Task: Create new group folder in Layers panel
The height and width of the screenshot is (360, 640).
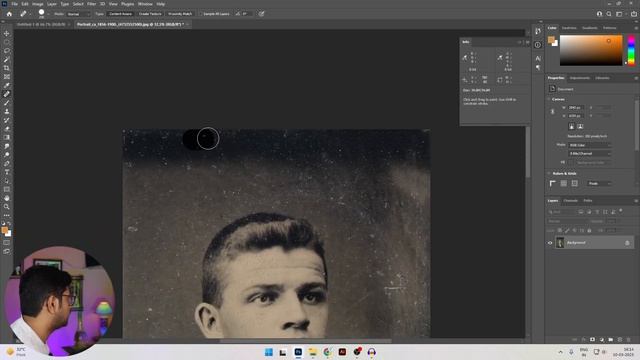Action: (x=611, y=340)
